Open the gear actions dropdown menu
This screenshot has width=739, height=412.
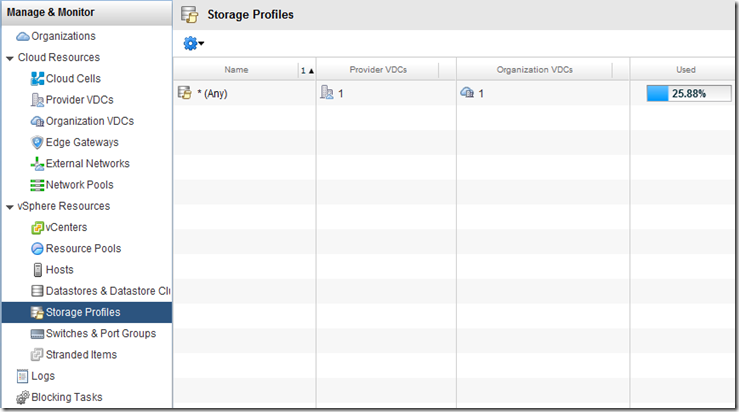tap(193, 43)
